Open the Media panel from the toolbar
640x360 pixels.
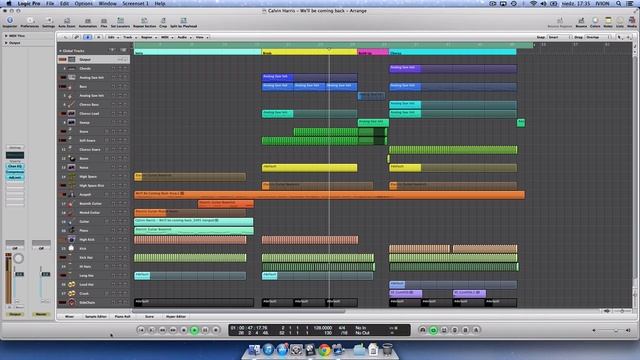point(632,22)
